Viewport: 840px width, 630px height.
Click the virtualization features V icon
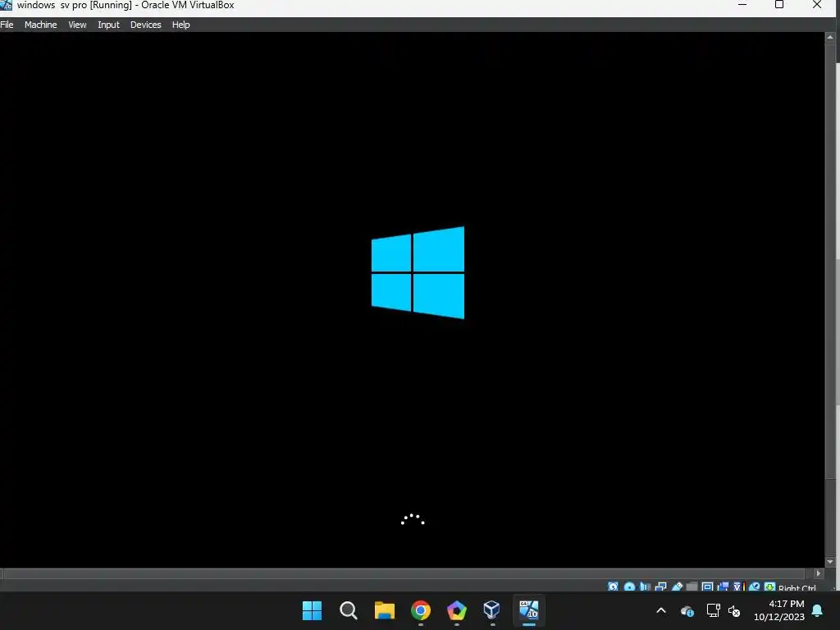tap(739, 587)
